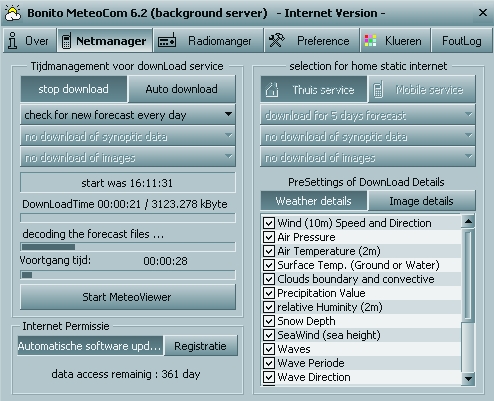Open left 'no download of synoptic data' dropdown
The width and height of the screenshot is (494, 401).
click(x=128, y=136)
